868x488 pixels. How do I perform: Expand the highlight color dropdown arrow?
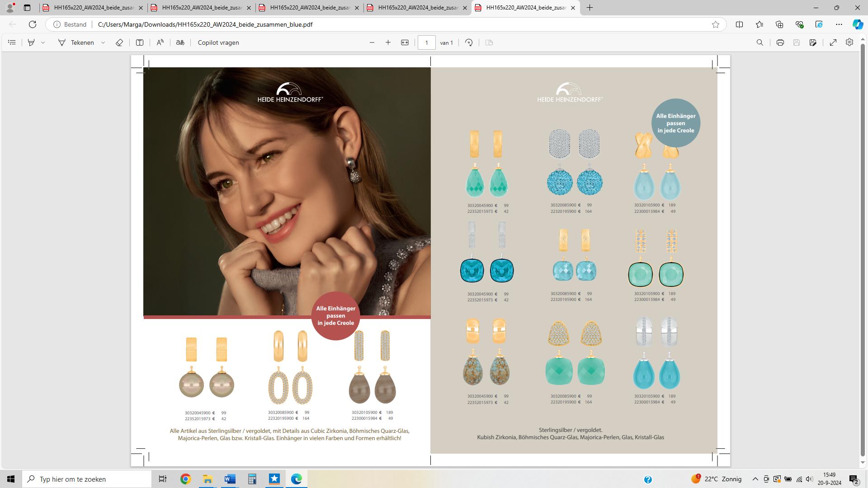coord(43,42)
